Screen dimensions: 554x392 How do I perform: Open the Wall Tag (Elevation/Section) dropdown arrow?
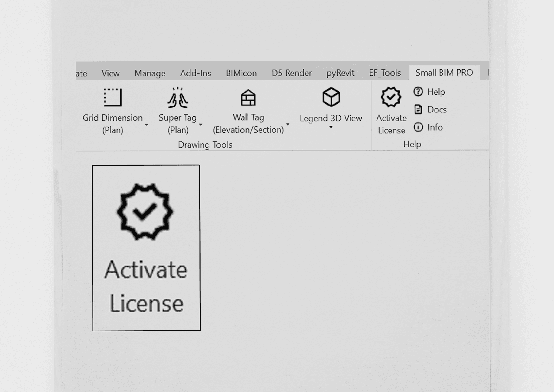pyautogui.click(x=287, y=125)
